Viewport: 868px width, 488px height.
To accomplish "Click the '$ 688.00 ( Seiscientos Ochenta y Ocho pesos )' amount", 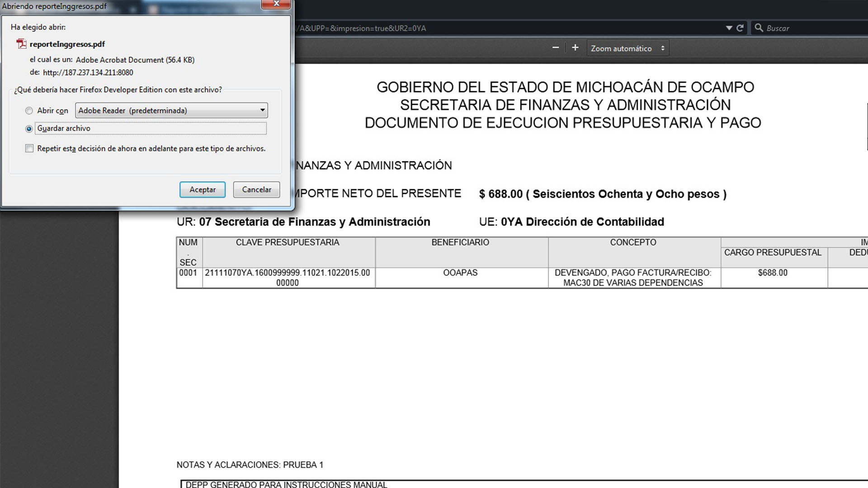I will [603, 194].
